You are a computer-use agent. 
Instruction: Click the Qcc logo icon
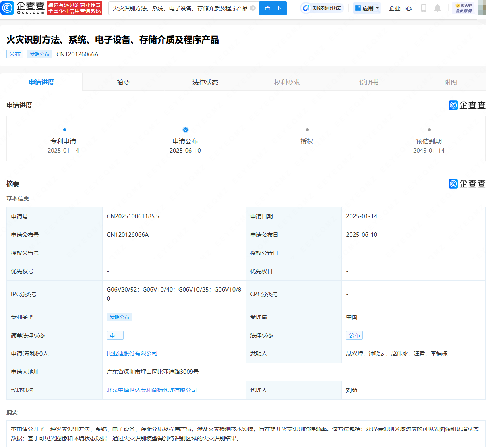coord(8,8)
